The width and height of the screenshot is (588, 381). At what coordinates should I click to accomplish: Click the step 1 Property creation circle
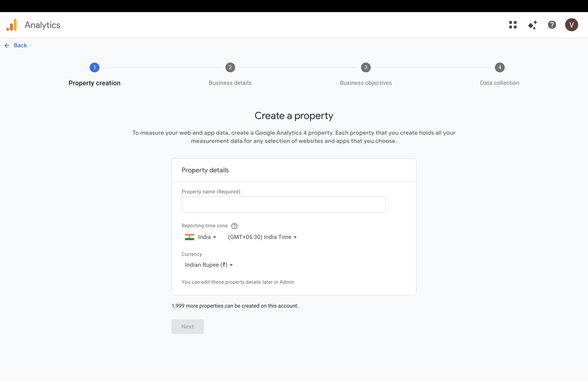coord(94,67)
